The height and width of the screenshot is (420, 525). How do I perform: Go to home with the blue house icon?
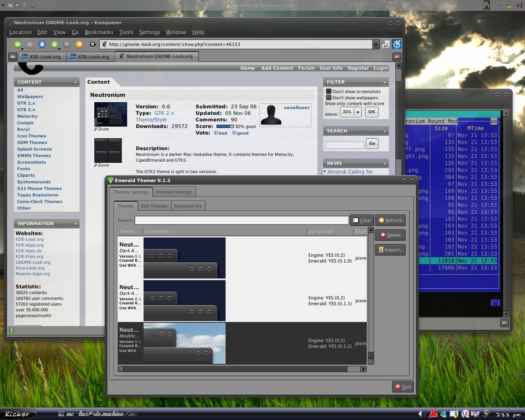pyautogui.click(x=42, y=44)
